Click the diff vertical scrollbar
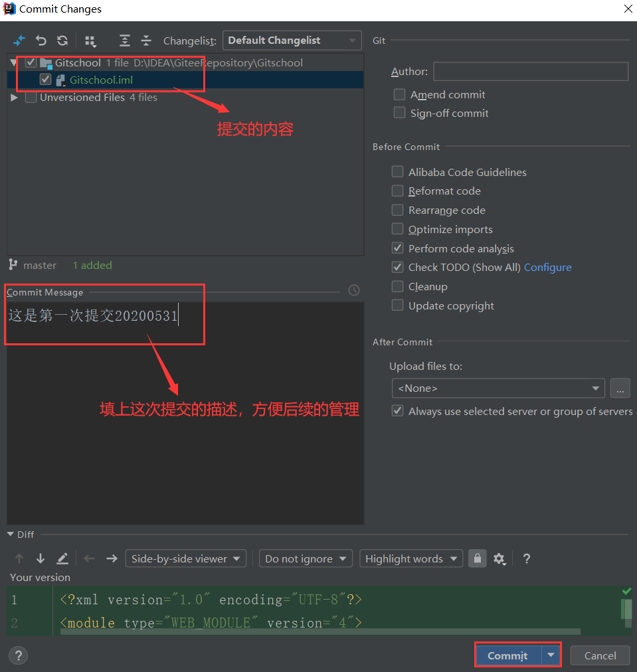 tap(627, 609)
